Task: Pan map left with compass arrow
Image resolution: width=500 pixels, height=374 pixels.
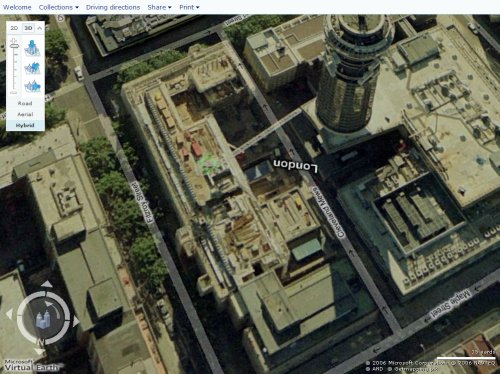Action: pos(9,314)
